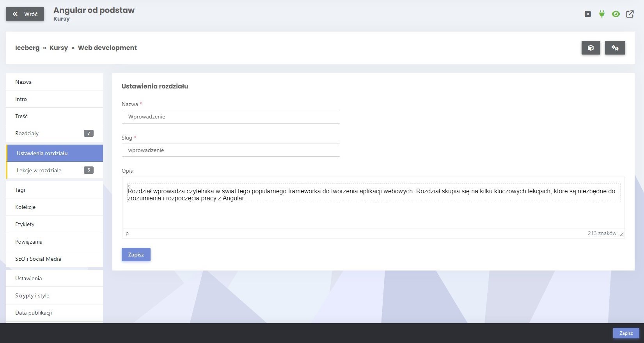The width and height of the screenshot is (644, 343).
Task: Click the Slug input field
Action: [231, 150]
